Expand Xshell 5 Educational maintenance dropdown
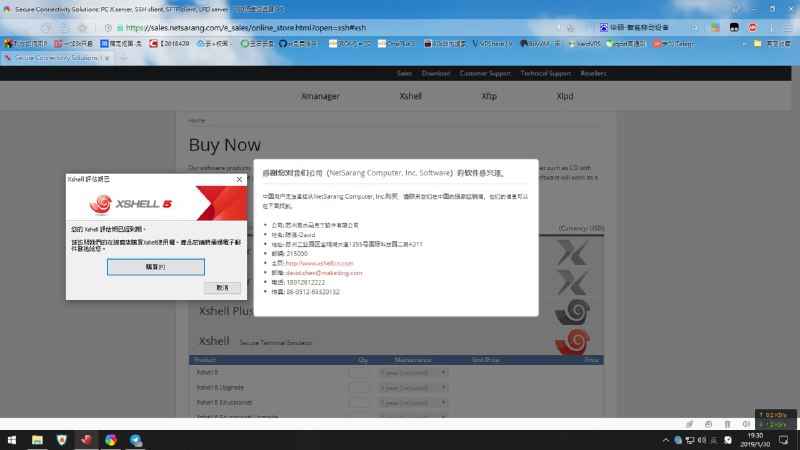800x450 pixels. (412, 402)
